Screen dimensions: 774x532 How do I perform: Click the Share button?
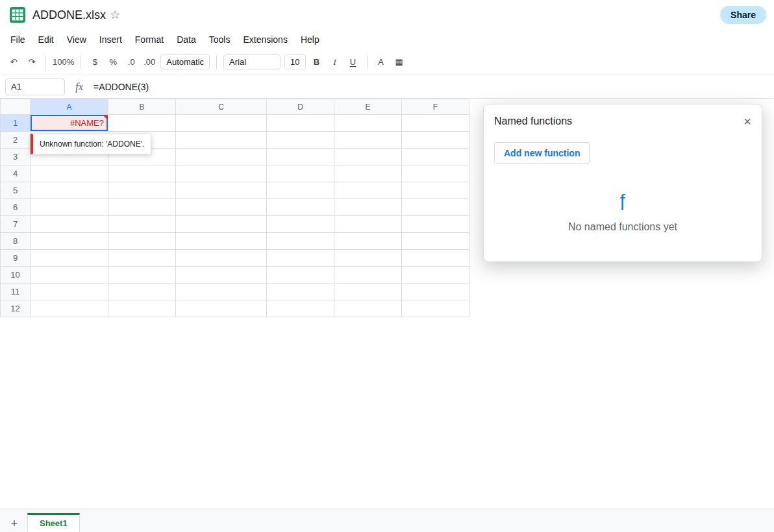click(743, 15)
